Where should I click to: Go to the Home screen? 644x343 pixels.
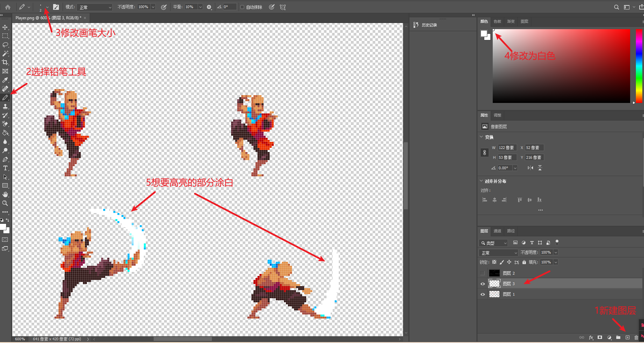pos(8,7)
